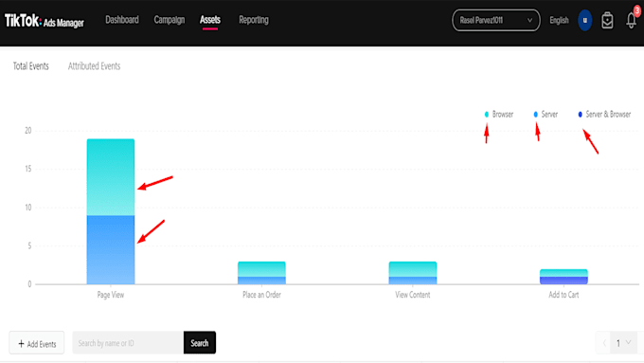Image resolution: width=644 pixels, height=363 pixels.
Task: Go to the Reporting tab
Action: 254,20
